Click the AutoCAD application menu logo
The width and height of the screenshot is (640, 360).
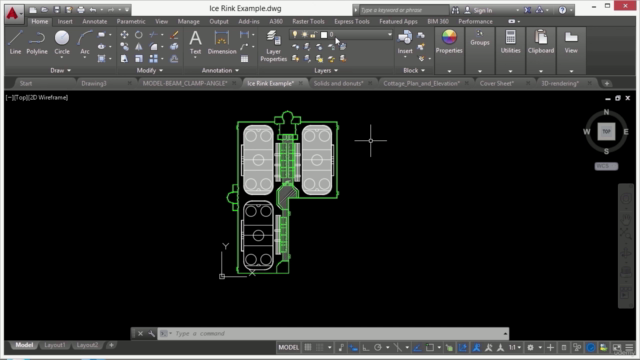13,13
